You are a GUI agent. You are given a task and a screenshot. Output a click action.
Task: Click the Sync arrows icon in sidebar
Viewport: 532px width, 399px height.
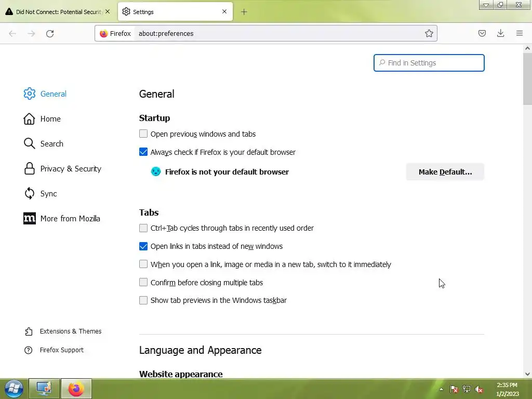30,193
